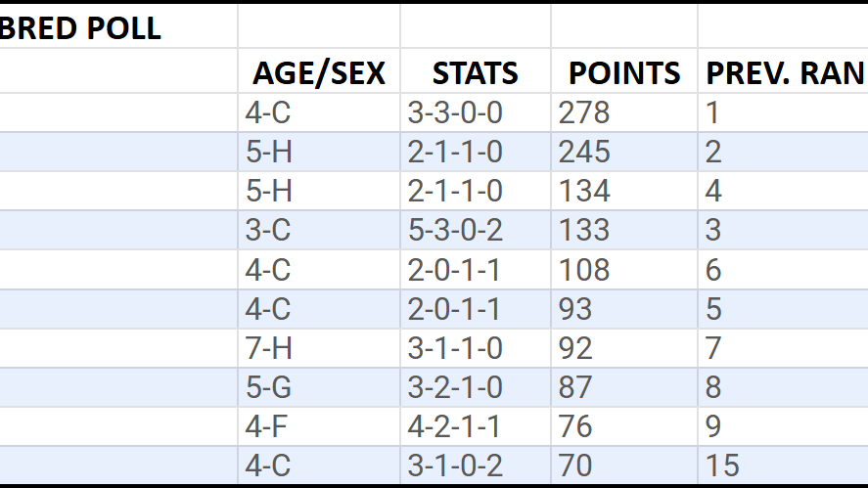Click the stats cell 3-2-1-0

pos(476,388)
